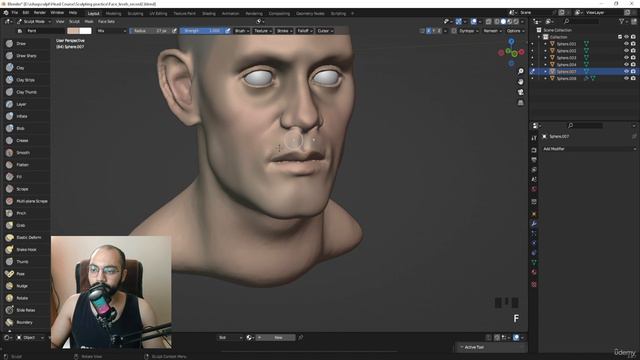Click the brush color swatch
Image resolution: width=640 pixels, height=360 pixels.
click(73, 31)
